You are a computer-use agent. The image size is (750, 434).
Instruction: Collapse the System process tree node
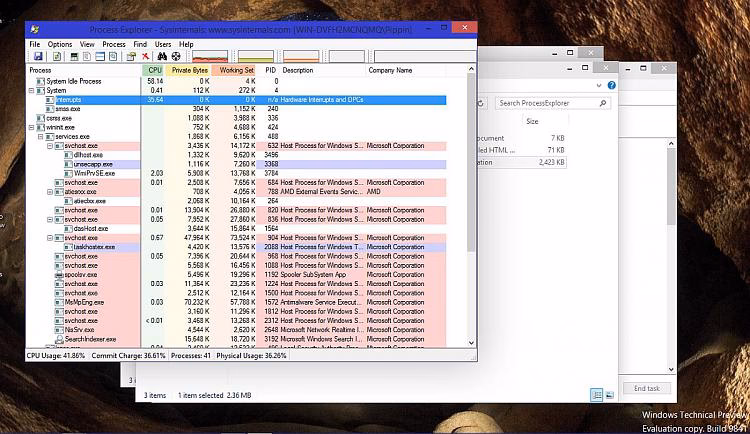coord(32,90)
